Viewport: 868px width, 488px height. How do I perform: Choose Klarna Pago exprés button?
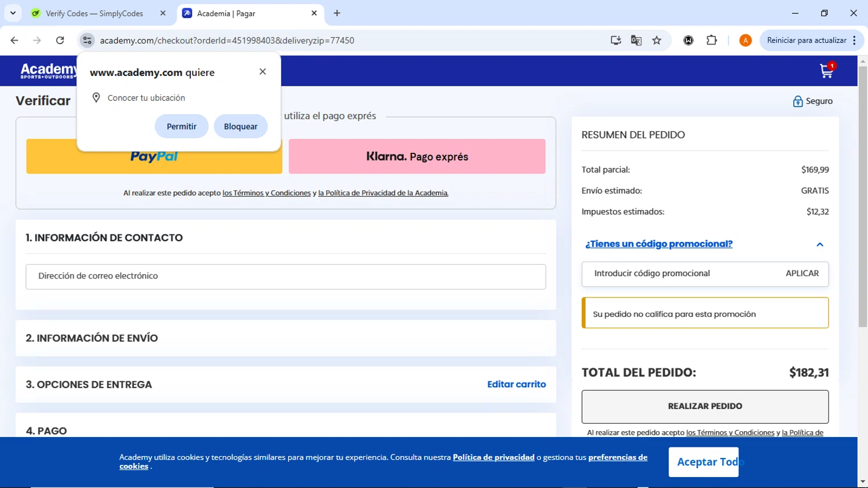[417, 156]
